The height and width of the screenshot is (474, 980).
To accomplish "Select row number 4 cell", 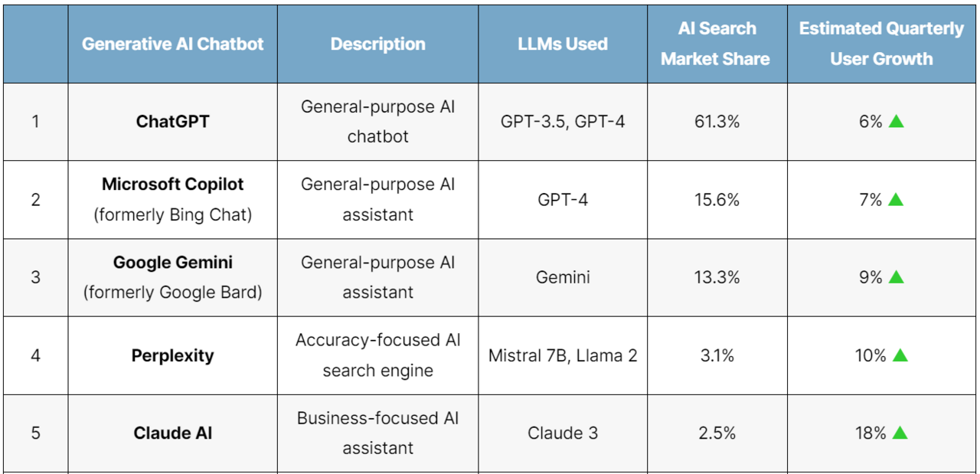I will tap(35, 355).
